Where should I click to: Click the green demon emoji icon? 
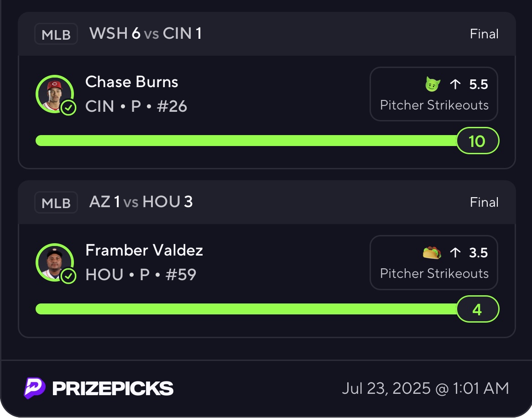pyautogui.click(x=433, y=84)
